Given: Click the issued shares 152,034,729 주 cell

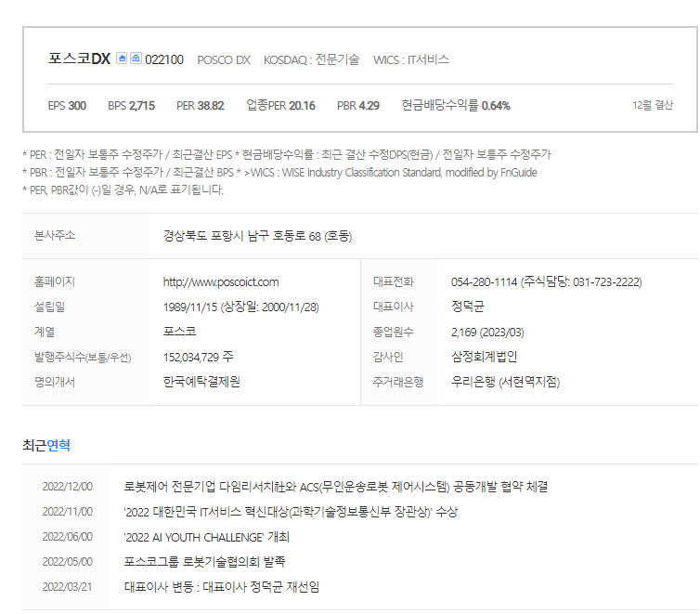Looking at the screenshot, I should pos(199,357).
